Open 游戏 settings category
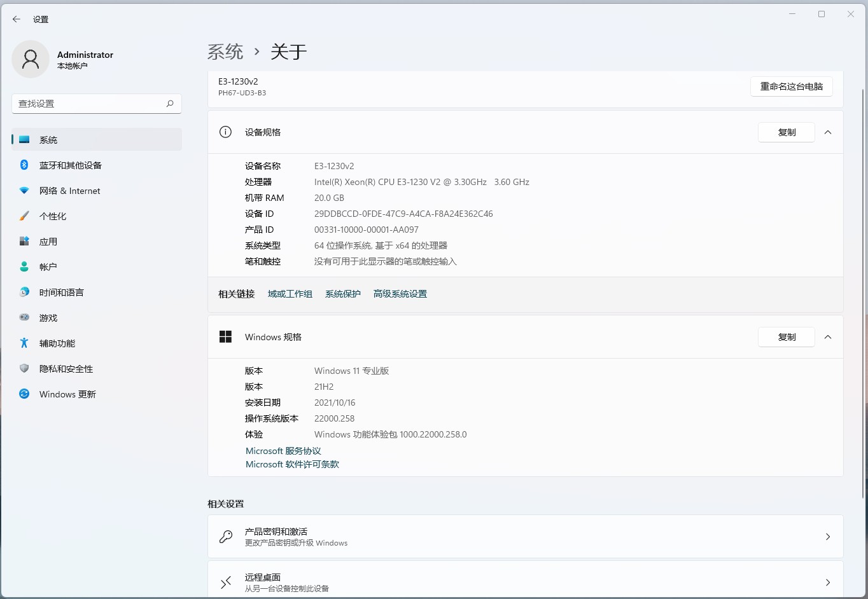 pos(97,317)
